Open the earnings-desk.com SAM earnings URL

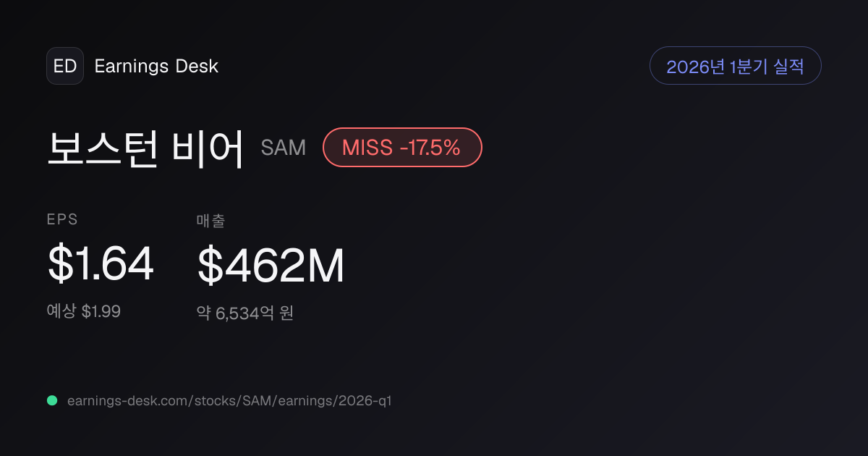coord(229,400)
